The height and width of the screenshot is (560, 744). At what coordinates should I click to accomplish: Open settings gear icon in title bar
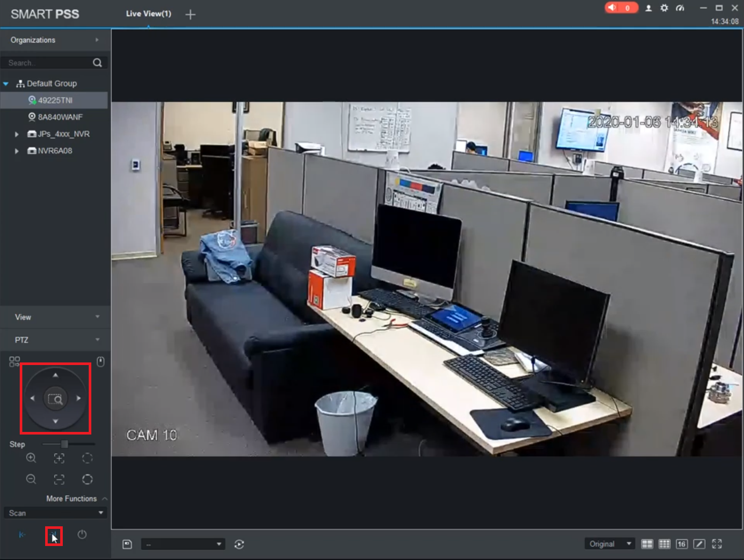pyautogui.click(x=664, y=8)
